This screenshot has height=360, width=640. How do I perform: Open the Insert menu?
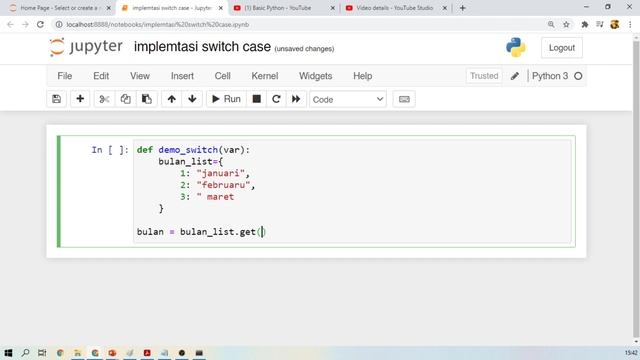point(182,76)
